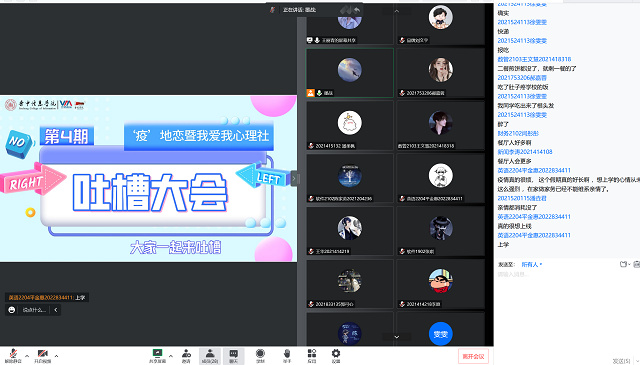Click chat message 餐厅人好多啊
This screenshot has height=365, width=640.
pos(514,142)
